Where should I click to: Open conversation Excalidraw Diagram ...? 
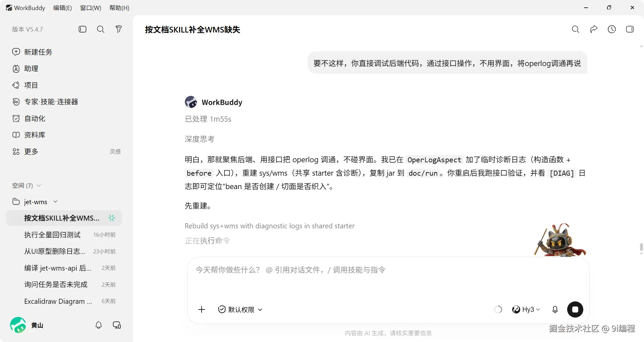[64, 301]
